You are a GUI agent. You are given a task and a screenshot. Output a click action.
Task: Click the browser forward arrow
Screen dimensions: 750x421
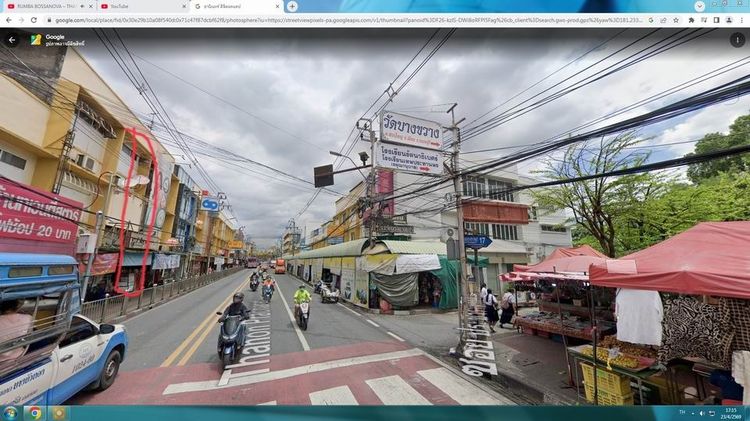pyautogui.click(x=21, y=20)
